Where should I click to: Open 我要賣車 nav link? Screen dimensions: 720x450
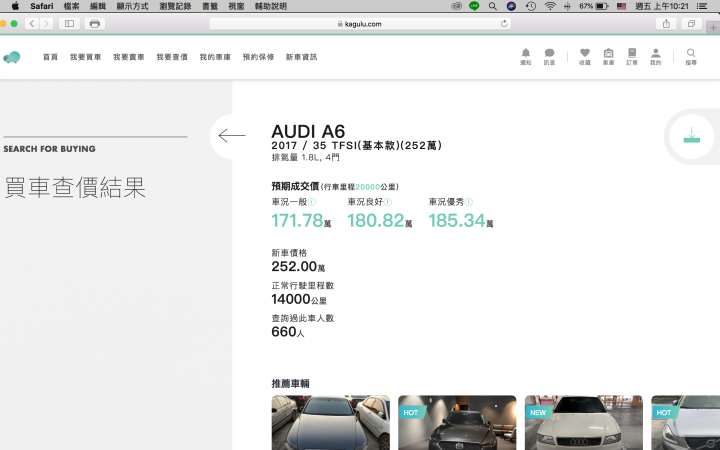[129, 57]
